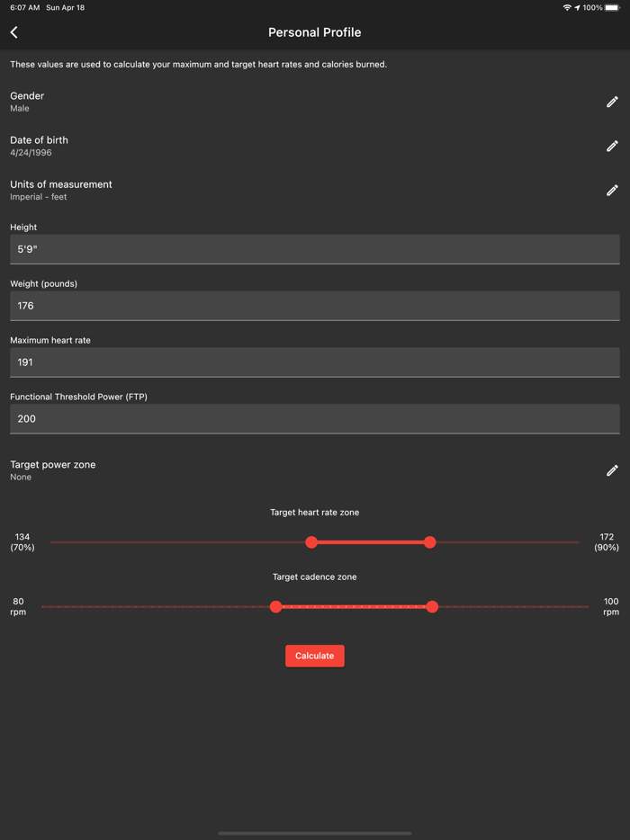Open the Gender row showing Male

(315, 102)
